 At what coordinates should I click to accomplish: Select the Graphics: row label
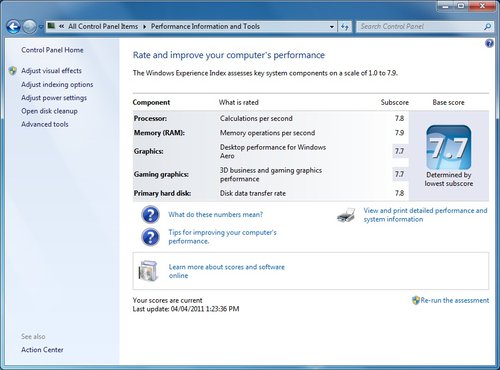tap(149, 151)
